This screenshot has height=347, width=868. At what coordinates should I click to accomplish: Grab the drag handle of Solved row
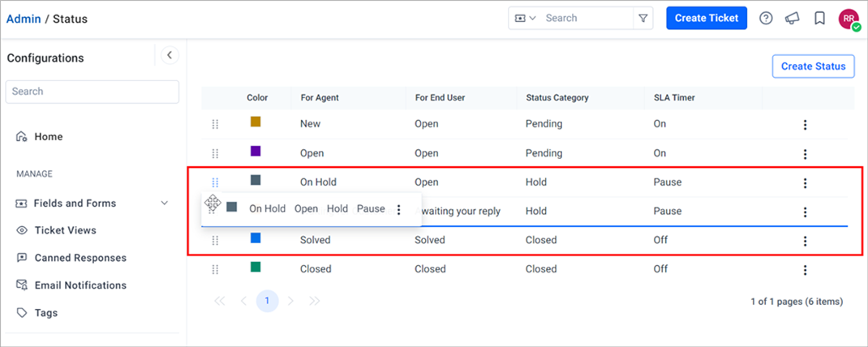(215, 240)
